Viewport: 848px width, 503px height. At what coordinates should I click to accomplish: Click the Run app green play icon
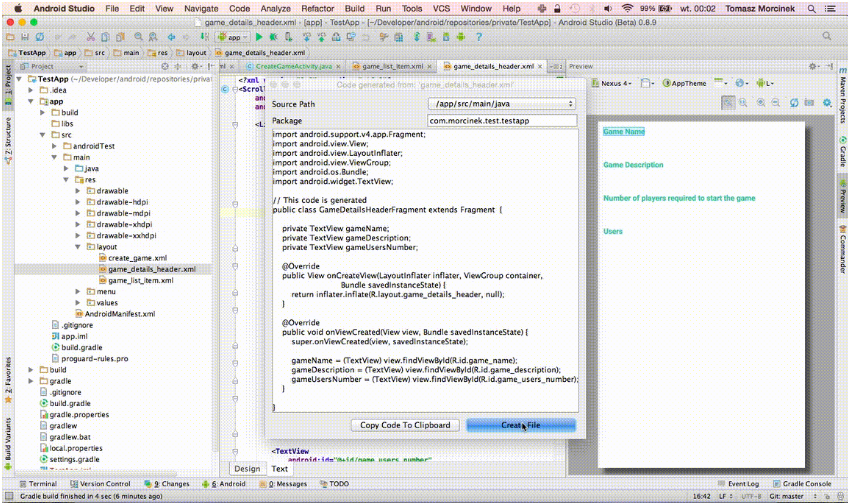coord(259,37)
